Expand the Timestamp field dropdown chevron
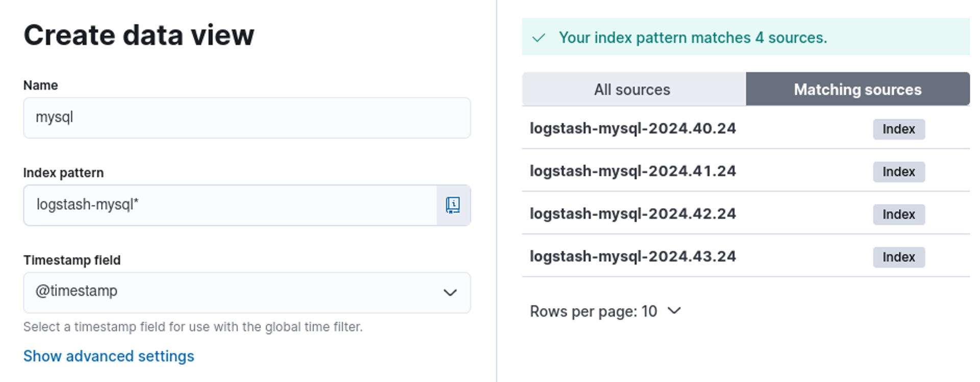Image resolution: width=980 pixels, height=382 pixels. [450, 292]
